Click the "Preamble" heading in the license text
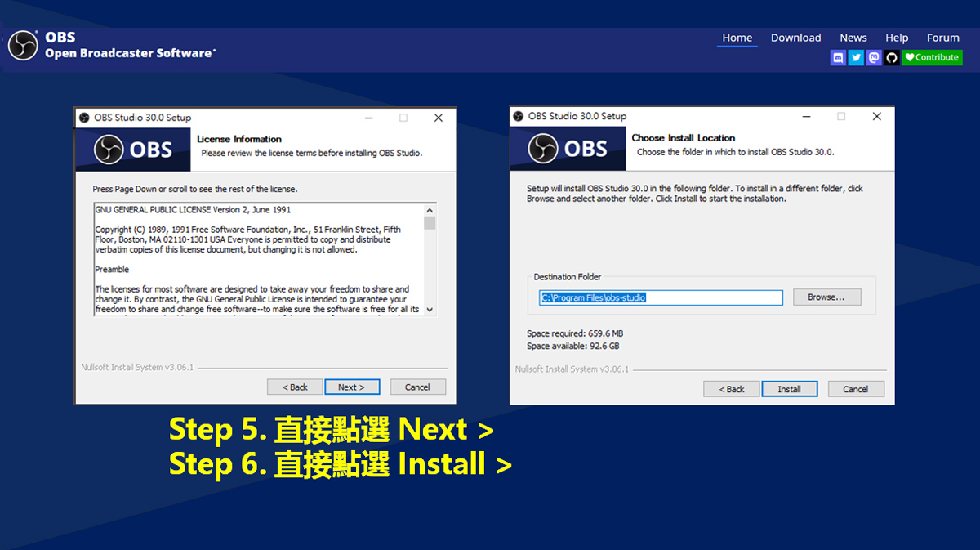 112,270
